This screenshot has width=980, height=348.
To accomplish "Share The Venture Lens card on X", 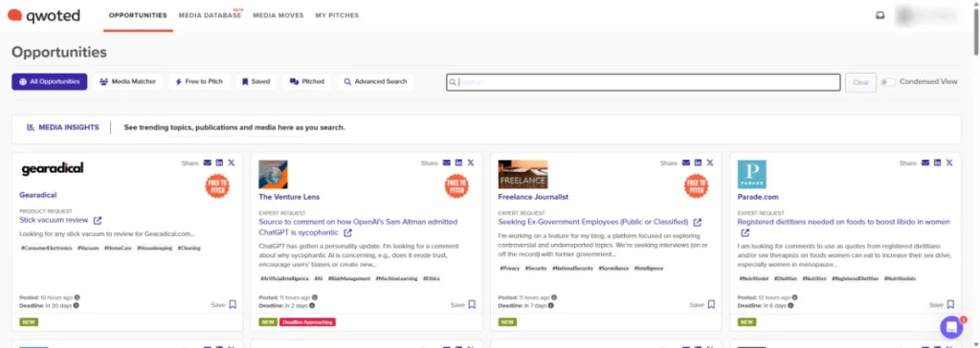I will pyautogui.click(x=471, y=163).
